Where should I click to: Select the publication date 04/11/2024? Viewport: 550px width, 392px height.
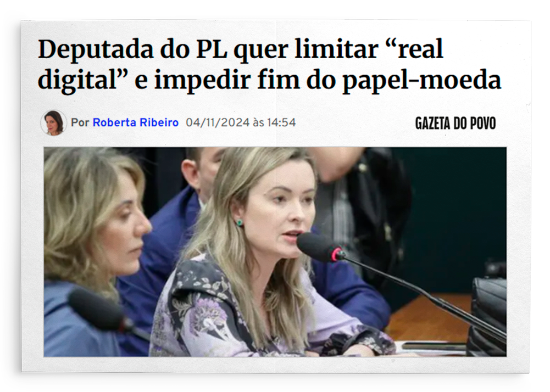pyautogui.click(x=218, y=123)
